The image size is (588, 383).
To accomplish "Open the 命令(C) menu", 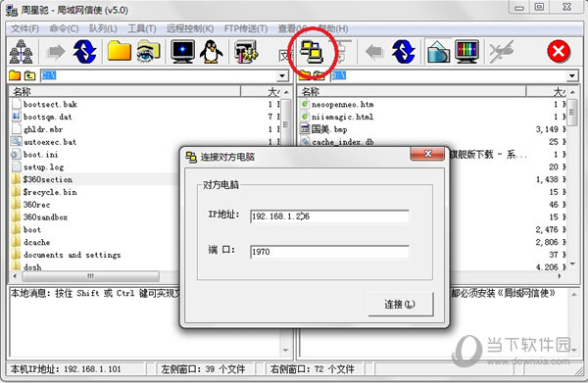I will pyautogui.click(x=64, y=28).
